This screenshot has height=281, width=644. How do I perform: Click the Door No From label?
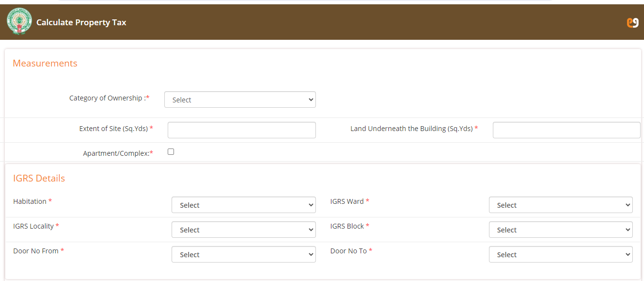(35, 250)
